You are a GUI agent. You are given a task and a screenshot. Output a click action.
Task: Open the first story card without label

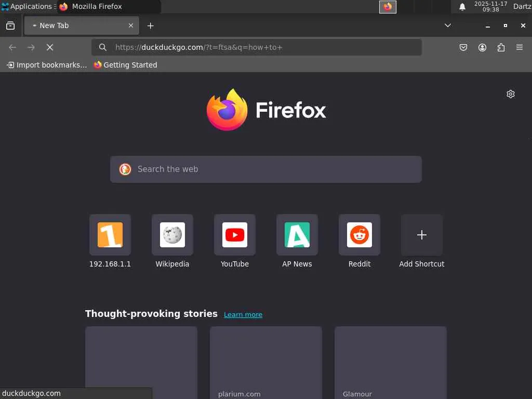[141, 363]
